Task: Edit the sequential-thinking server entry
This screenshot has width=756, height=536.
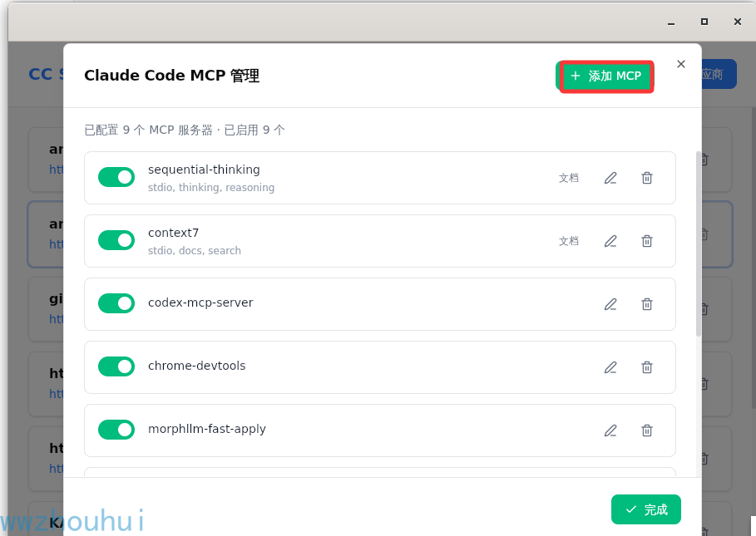Action: [610, 178]
